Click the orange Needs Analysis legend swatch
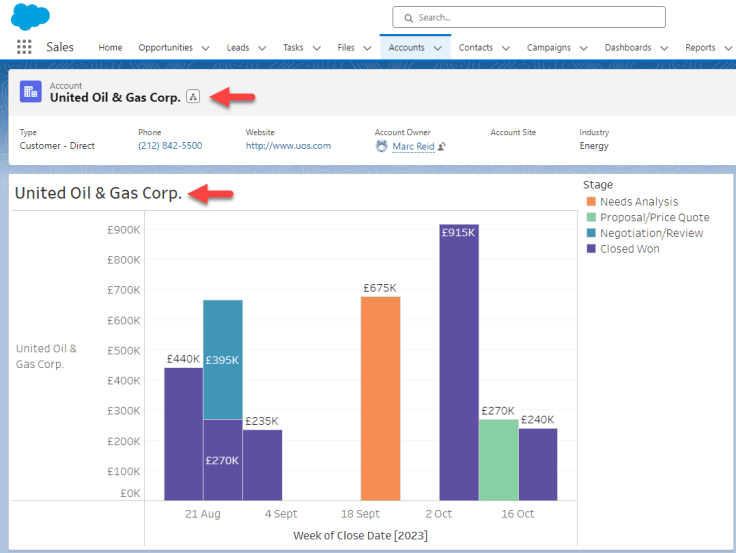The image size is (736, 553). [x=590, y=202]
